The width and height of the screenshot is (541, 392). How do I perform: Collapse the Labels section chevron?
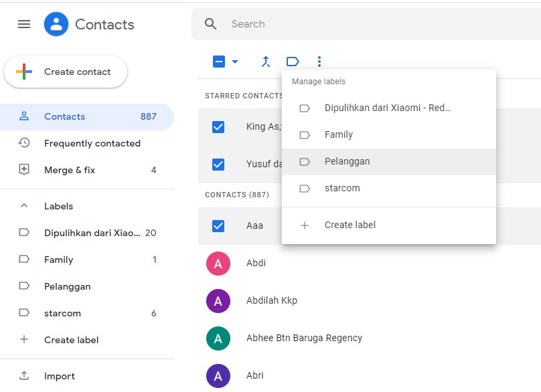24,206
